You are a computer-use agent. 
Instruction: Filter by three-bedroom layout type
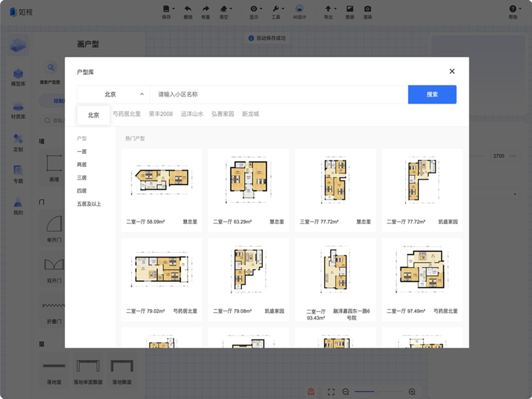pyautogui.click(x=82, y=178)
